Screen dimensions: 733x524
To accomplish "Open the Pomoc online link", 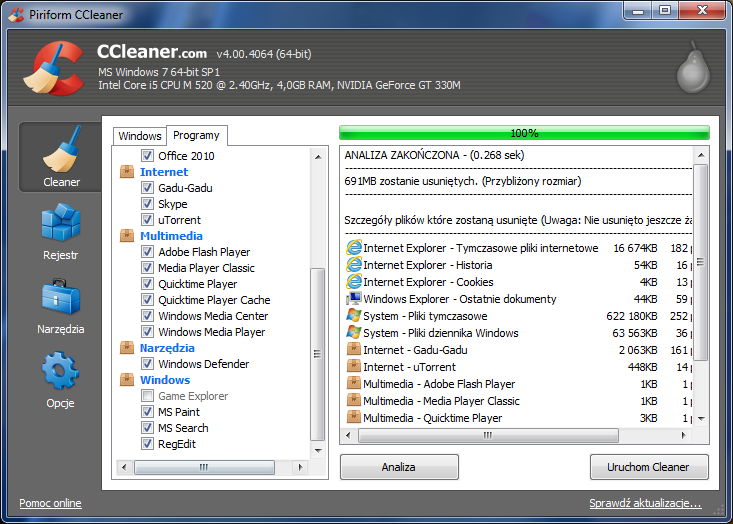I will (x=50, y=503).
